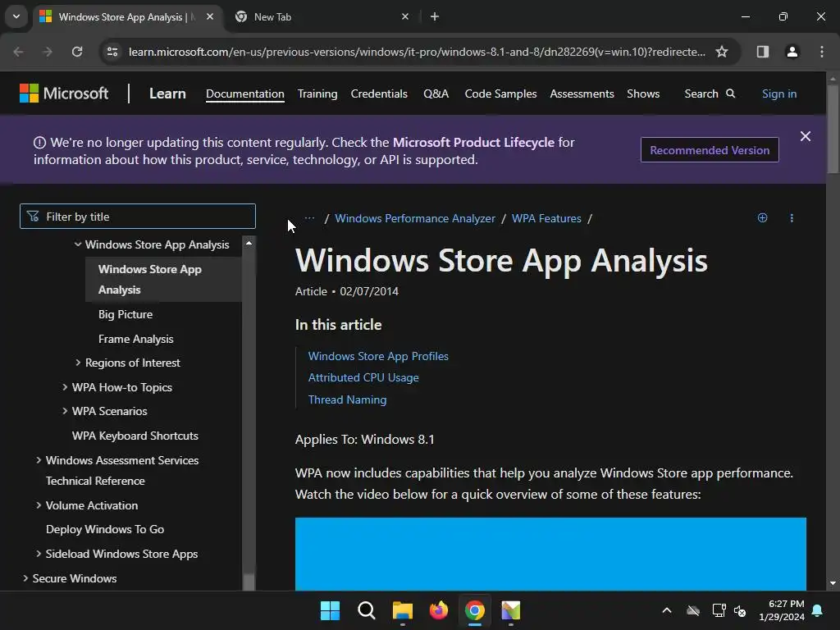The width and height of the screenshot is (840, 630).
Task: Click the add to collection plus icon
Action: coord(762,217)
